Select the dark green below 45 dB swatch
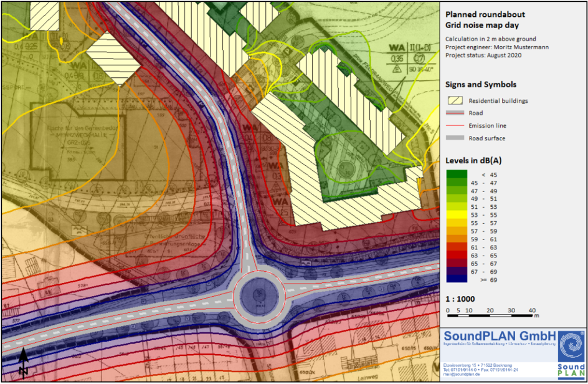Image resolution: width=588 pixels, height=384 pixels. click(x=455, y=175)
